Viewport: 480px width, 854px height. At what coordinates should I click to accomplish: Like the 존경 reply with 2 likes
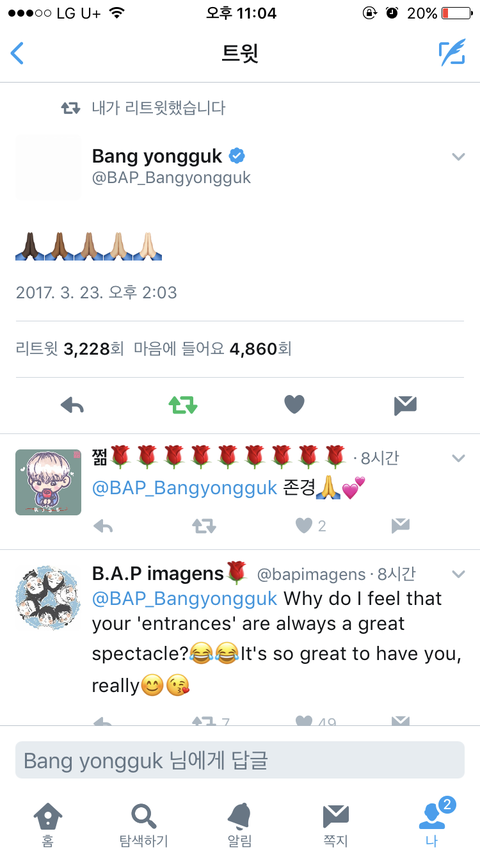[311, 526]
